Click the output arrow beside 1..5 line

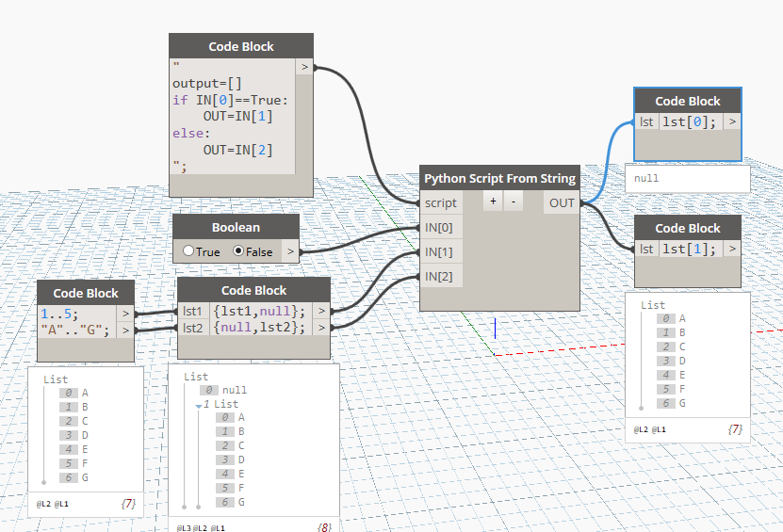click(124, 313)
